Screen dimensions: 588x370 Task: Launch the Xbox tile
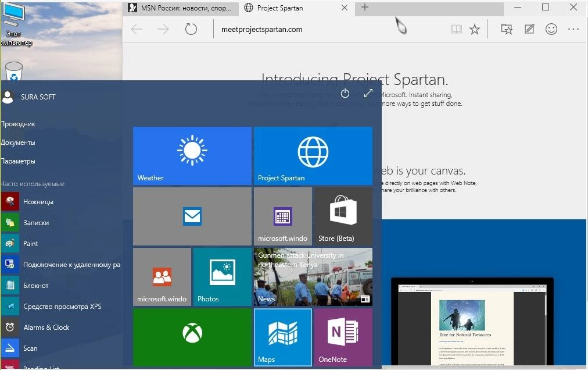tap(192, 337)
